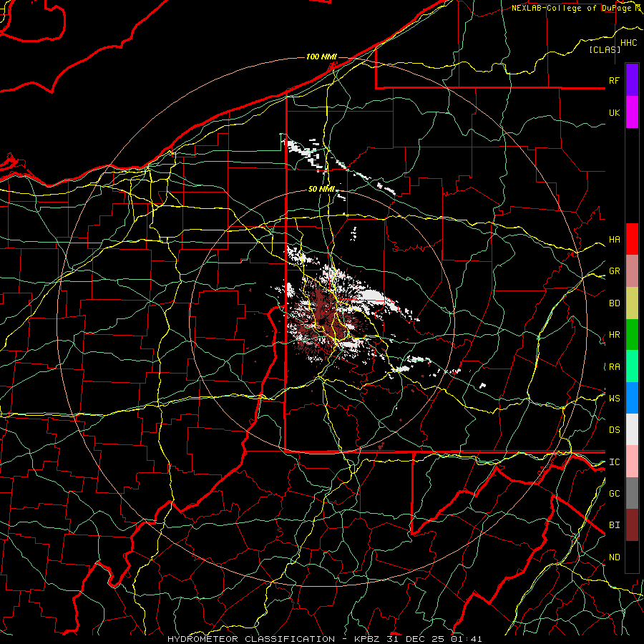Click the ND black legend swatch
The width and height of the screenshot is (644, 644).
click(x=632, y=557)
